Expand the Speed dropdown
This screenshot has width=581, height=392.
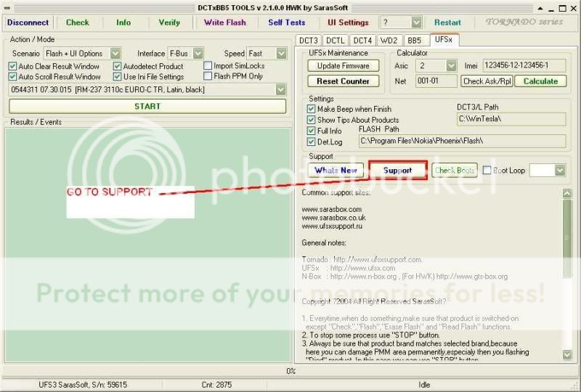coord(282,53)
